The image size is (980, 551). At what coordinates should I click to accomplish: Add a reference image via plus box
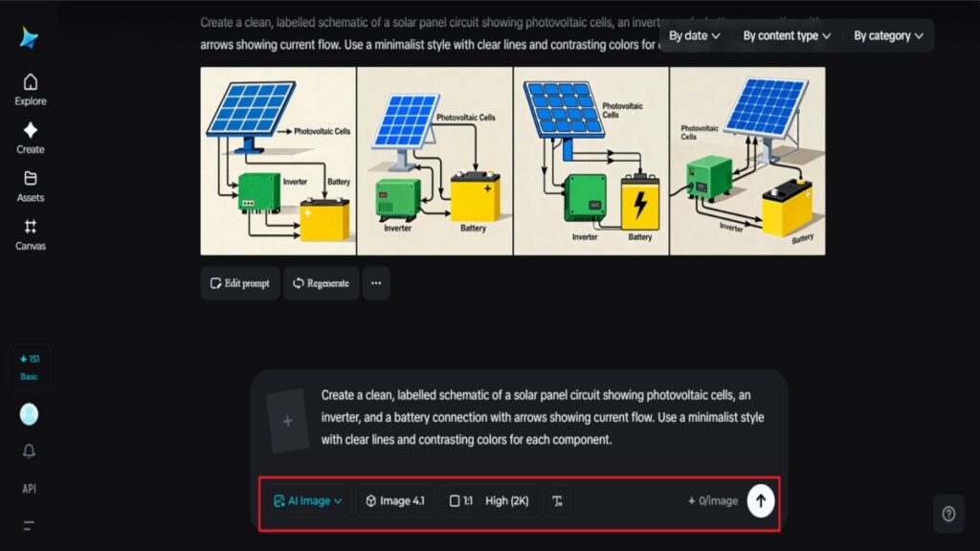288,421
